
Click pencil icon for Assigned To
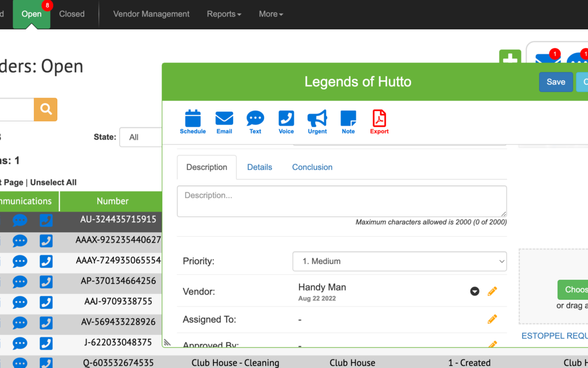pos(492,319)
